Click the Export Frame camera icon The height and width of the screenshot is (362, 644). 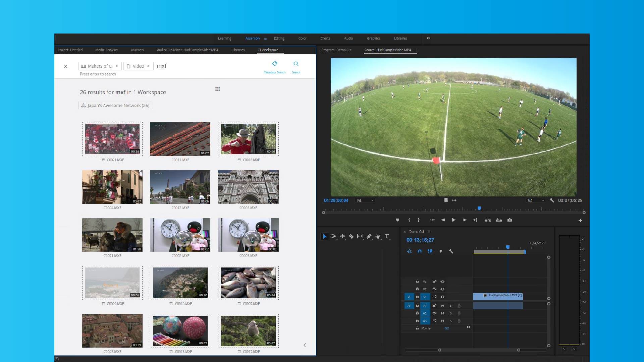tap(509, 220)
